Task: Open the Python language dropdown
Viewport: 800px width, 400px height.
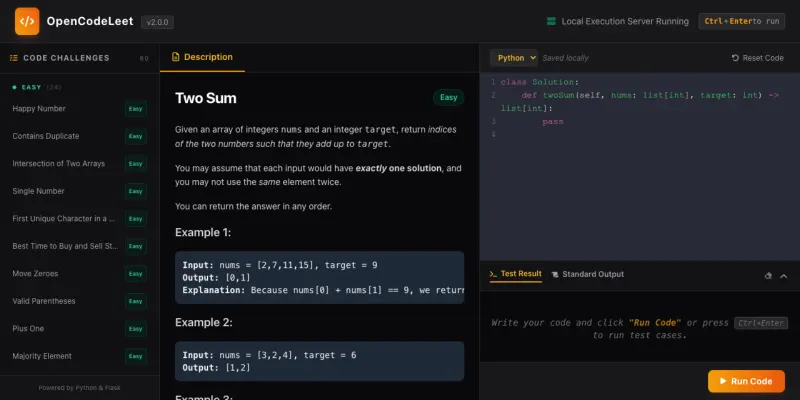Action: (x=514, y=58)
